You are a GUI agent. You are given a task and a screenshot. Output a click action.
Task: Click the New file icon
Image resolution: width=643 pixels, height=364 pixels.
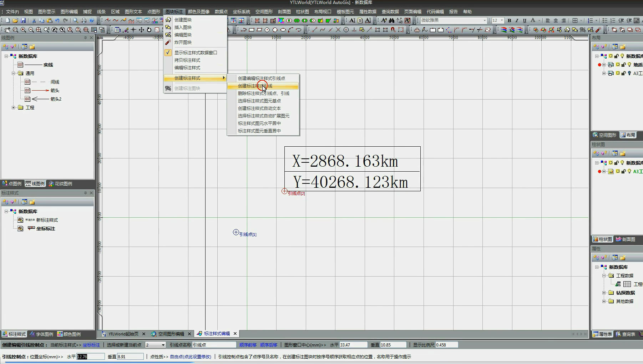[7, 21]
